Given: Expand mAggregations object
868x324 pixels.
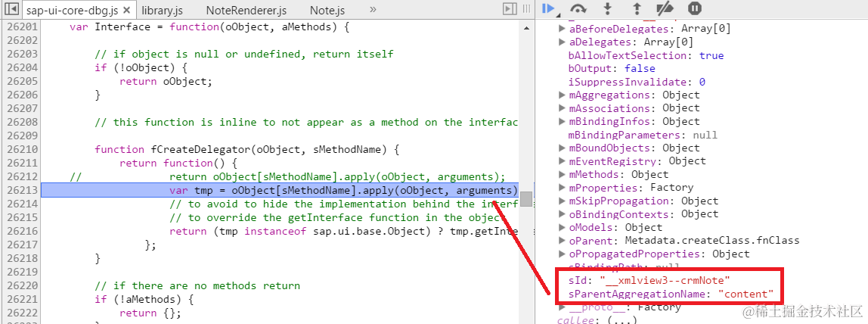Looking at the screenshot, I should 562,95.
